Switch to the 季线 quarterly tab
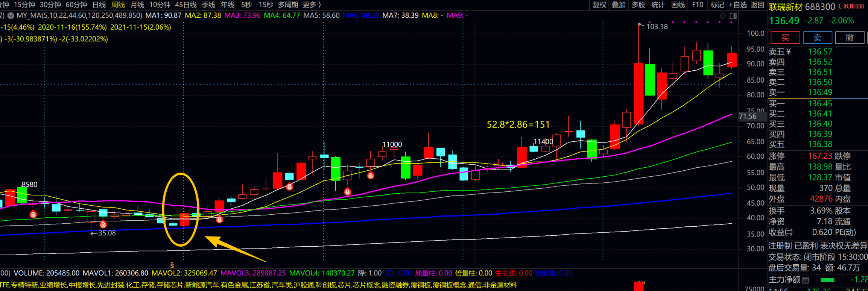868x291 pixels. pos(208,5)
